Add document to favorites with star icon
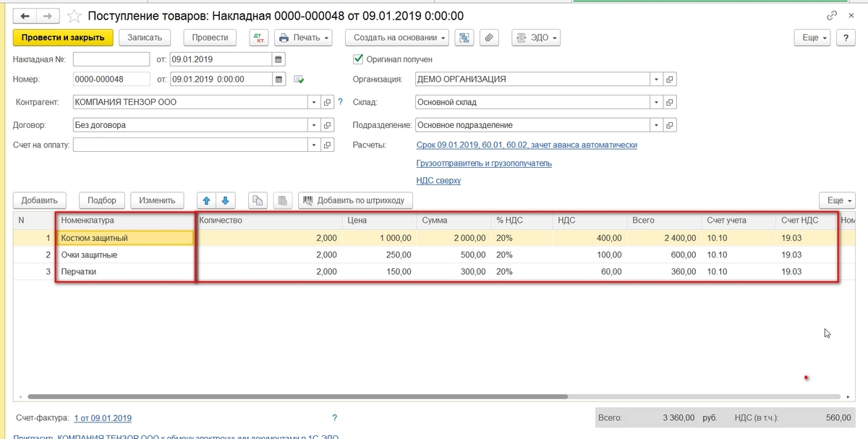The height and width of the screenshot is (439, 868). (x=73, y=16)
